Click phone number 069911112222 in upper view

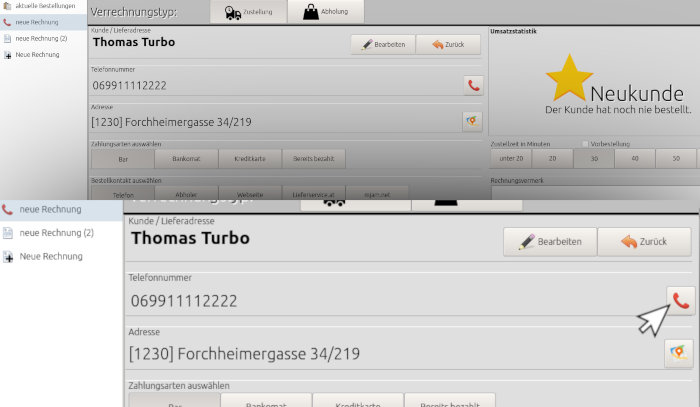click(129, 86)
